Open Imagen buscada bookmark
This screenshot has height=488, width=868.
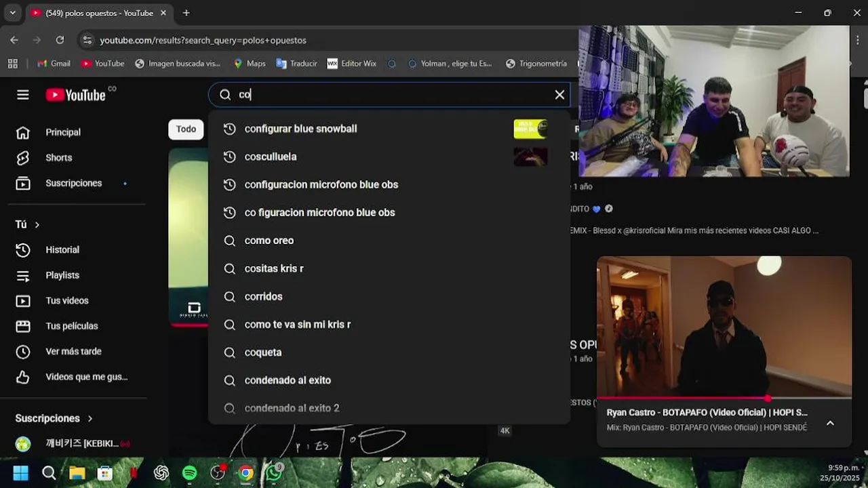pos(178,63)
